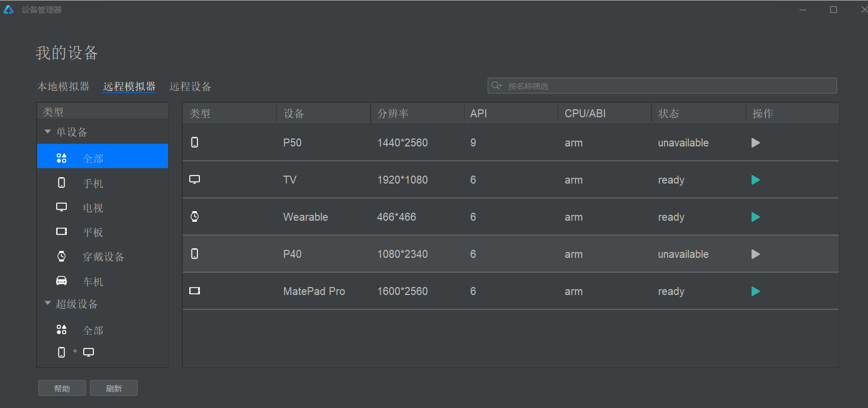Switch to 远程设备 tab
This screenshot has height=408, width=868.
click(x=190, y=86)
